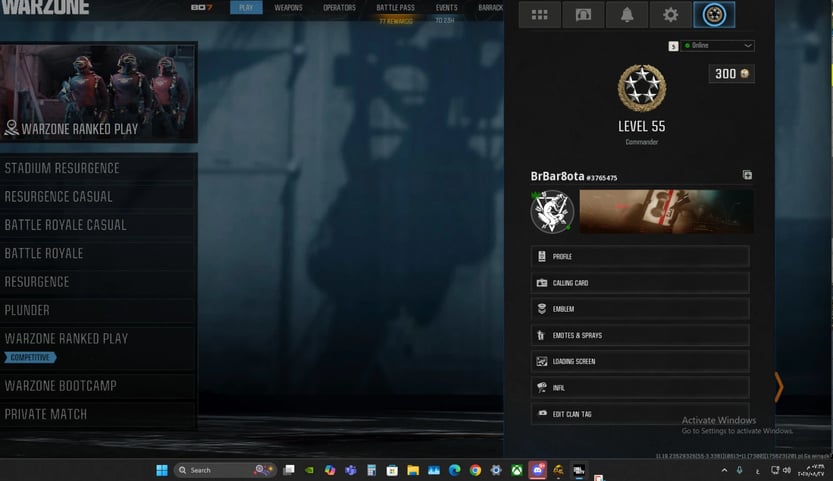Image resolution: width=833 pixels, height=481 pixels.
Task: Click the orange right arrow chevron
Action: point(778,387)
